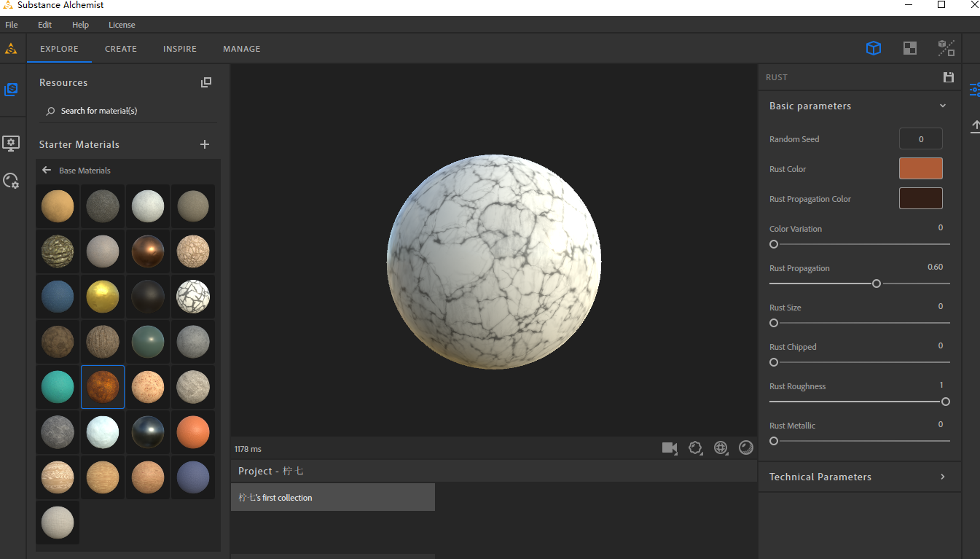980x559 pixels.
Task: Add new Starter Materials with plus icon
Action: (x=205, y=144)
